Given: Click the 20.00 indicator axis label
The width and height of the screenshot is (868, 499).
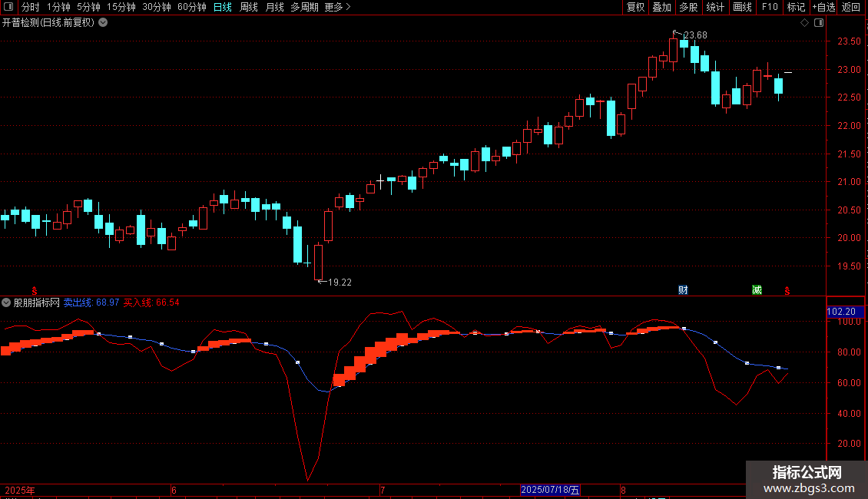Looking at the screenshot, I should (849, 444).
